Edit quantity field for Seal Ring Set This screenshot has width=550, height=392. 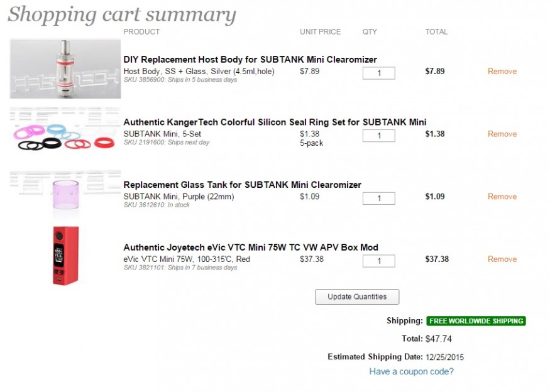coord(379,136)
